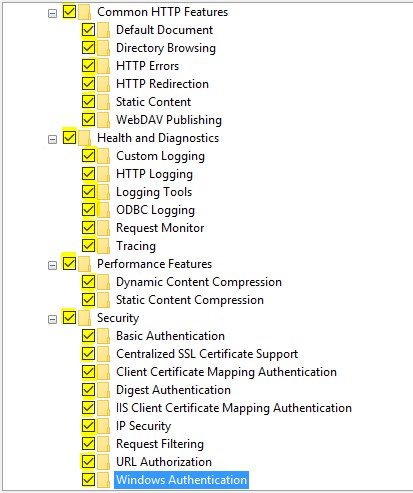Collapse the Health and Diagnostics node

(x=52, y=139)
